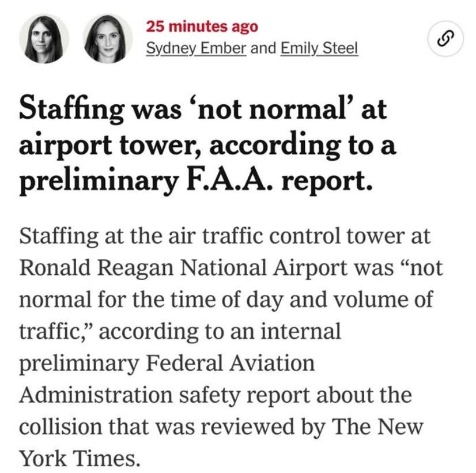
Task: Click headline line 'airport tower, according to a'
Action: click(x=208, y=145)
